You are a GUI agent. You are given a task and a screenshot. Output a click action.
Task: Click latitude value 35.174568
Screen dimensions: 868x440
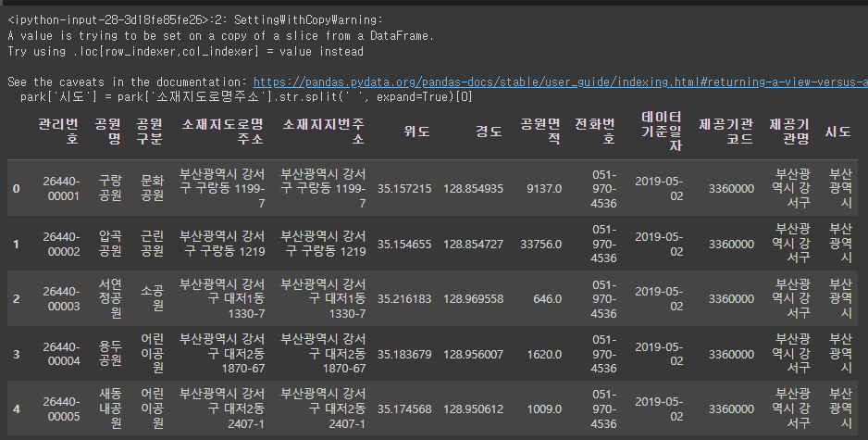tap(404, 409)
